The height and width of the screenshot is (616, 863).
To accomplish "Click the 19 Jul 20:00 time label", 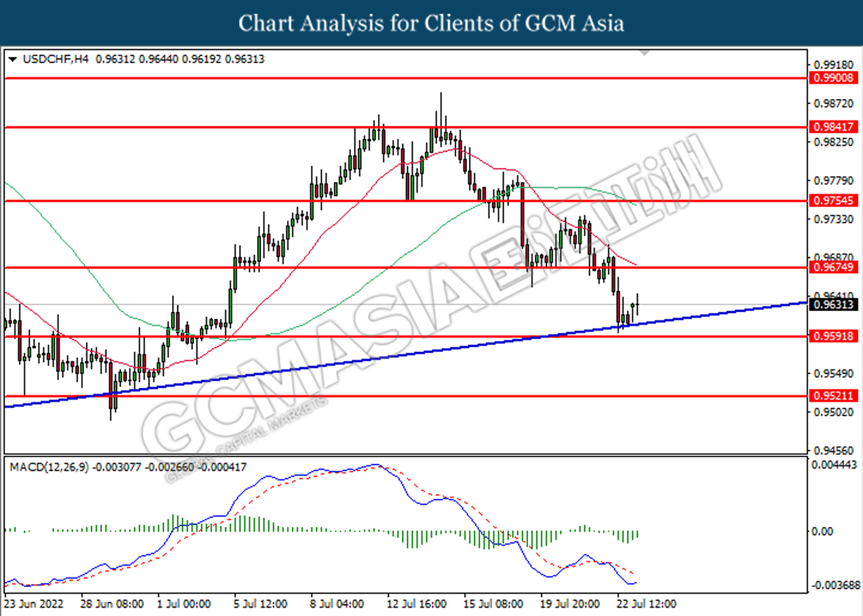I will 570,604.
